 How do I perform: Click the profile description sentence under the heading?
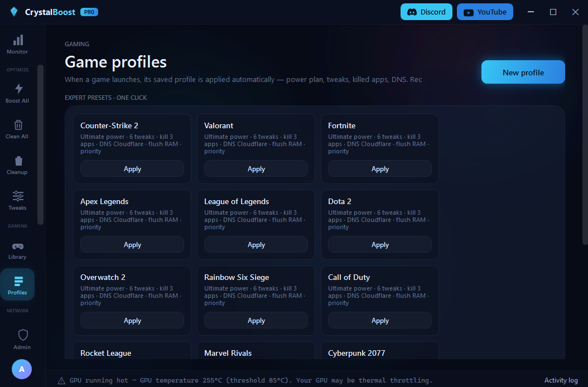click(x=243, y=80)
